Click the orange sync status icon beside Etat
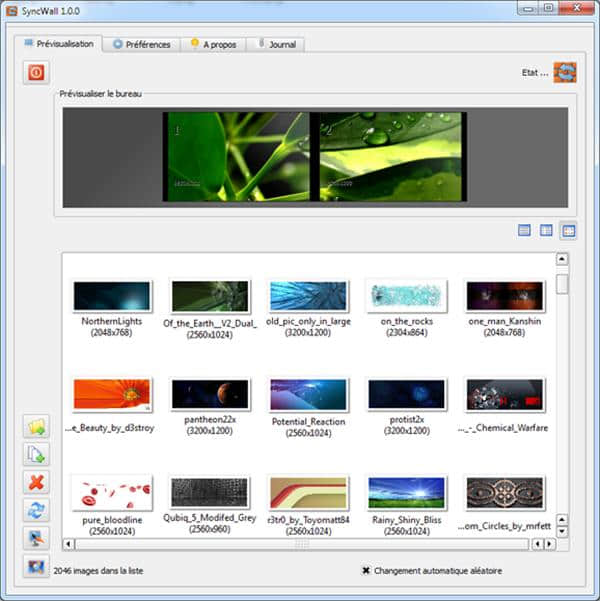Viewport: 600px width, 601px height. [566, 72]
